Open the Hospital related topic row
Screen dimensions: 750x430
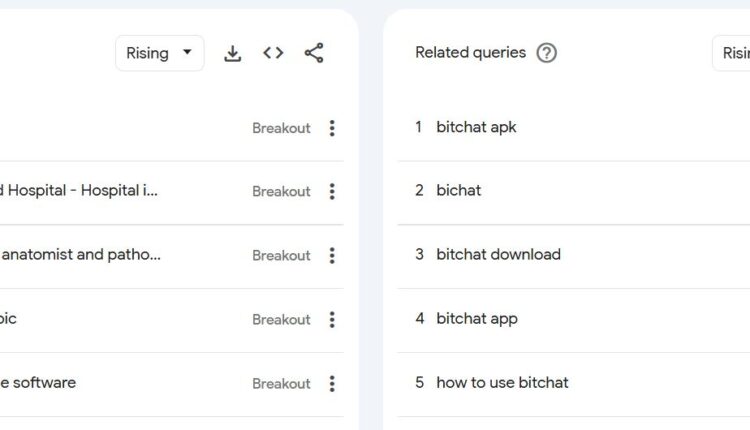82,190
